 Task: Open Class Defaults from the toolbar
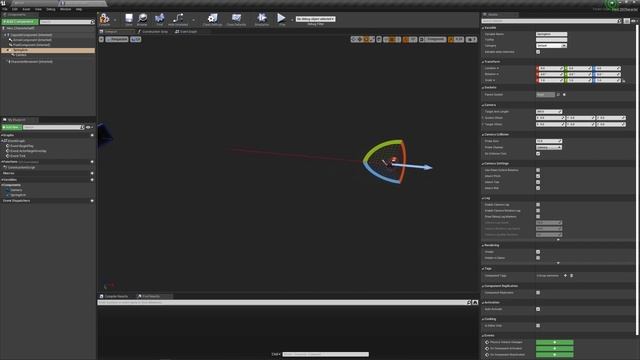(x=236, y=18)
